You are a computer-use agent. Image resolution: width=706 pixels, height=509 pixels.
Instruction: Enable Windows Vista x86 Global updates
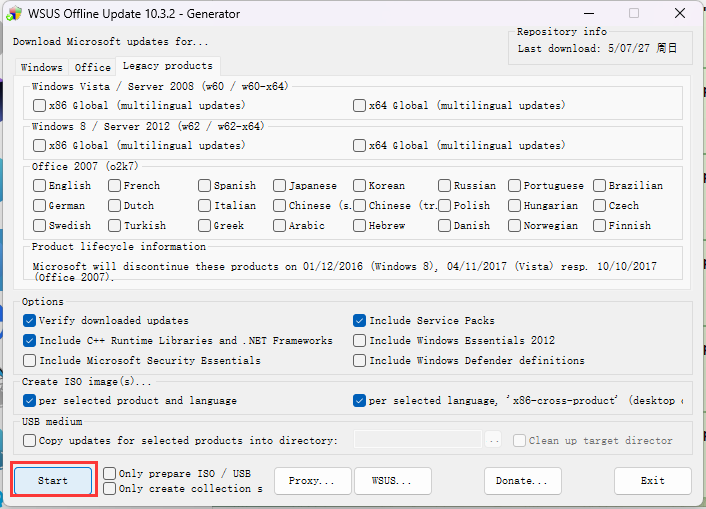[39, 105]
